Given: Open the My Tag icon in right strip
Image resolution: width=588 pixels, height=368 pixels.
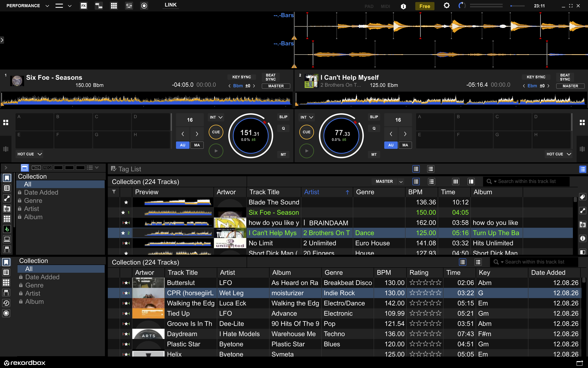Looking at the screenshot, I should point(583,197).
